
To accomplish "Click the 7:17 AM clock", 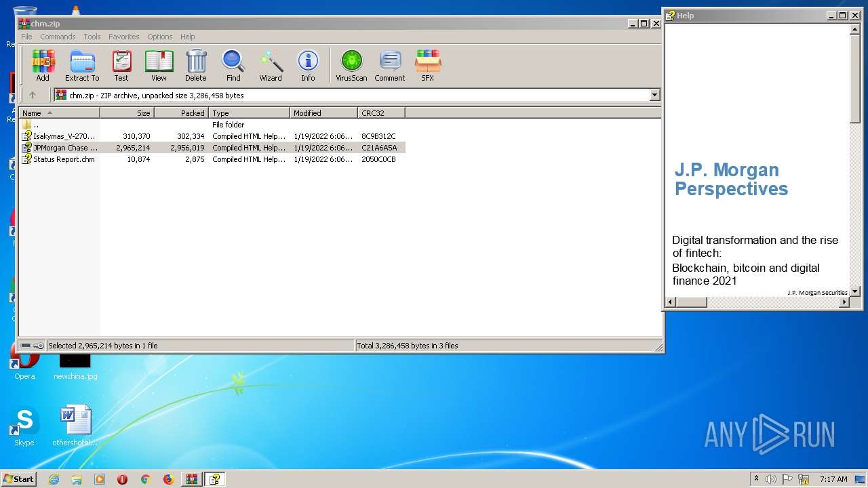I will coord(833,479).
